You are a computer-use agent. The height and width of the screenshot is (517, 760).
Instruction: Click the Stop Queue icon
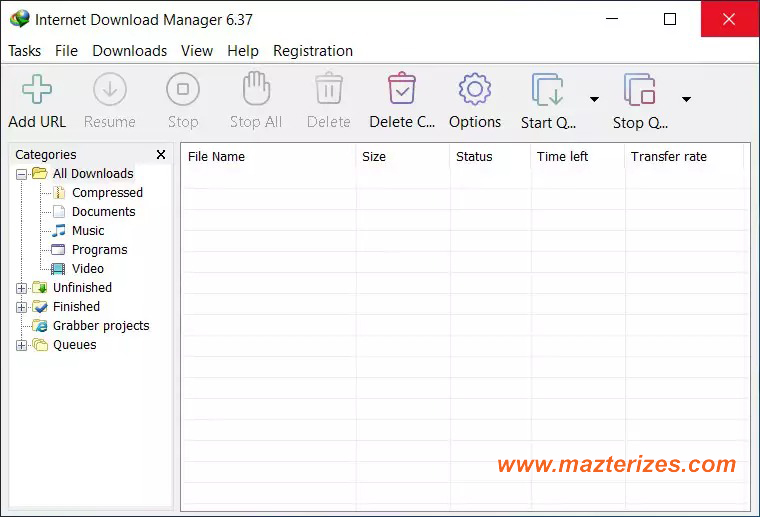[x=640, y=89]
